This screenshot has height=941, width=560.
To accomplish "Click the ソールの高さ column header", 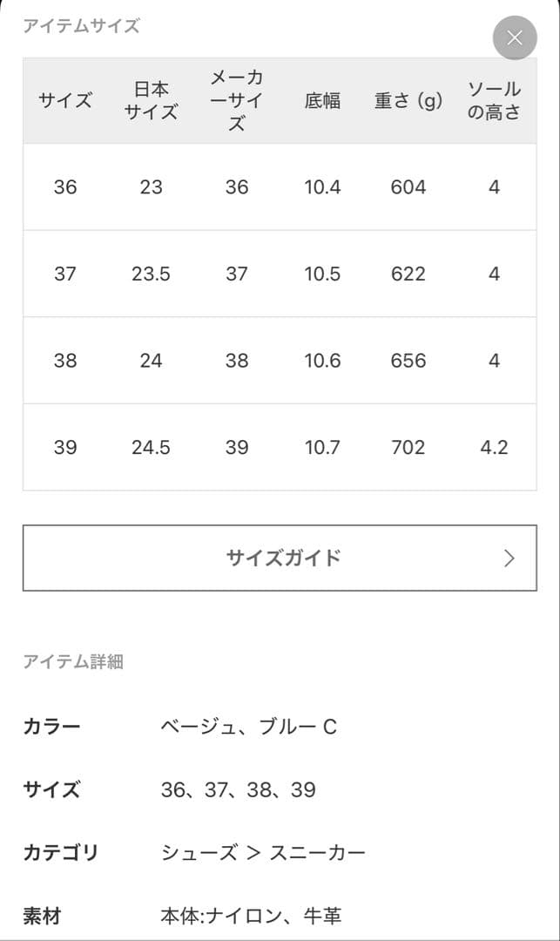I will (494, 101).
